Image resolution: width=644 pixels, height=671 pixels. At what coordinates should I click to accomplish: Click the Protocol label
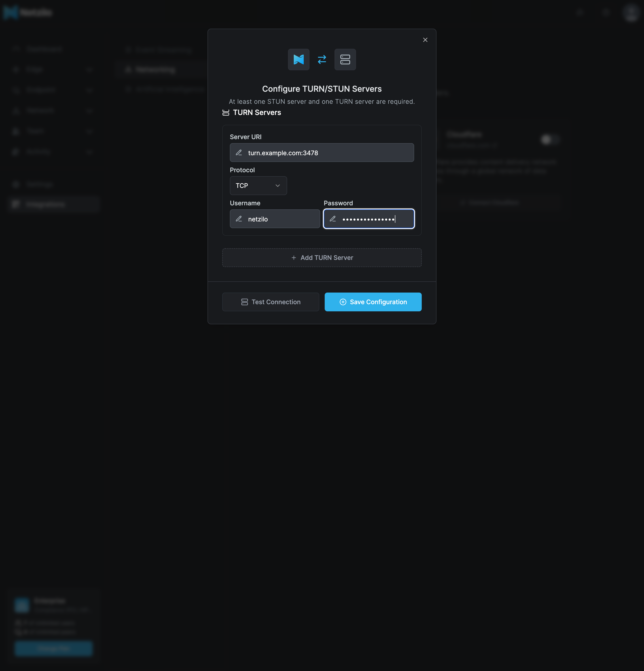pyautogui.click(x=242, y=170)
